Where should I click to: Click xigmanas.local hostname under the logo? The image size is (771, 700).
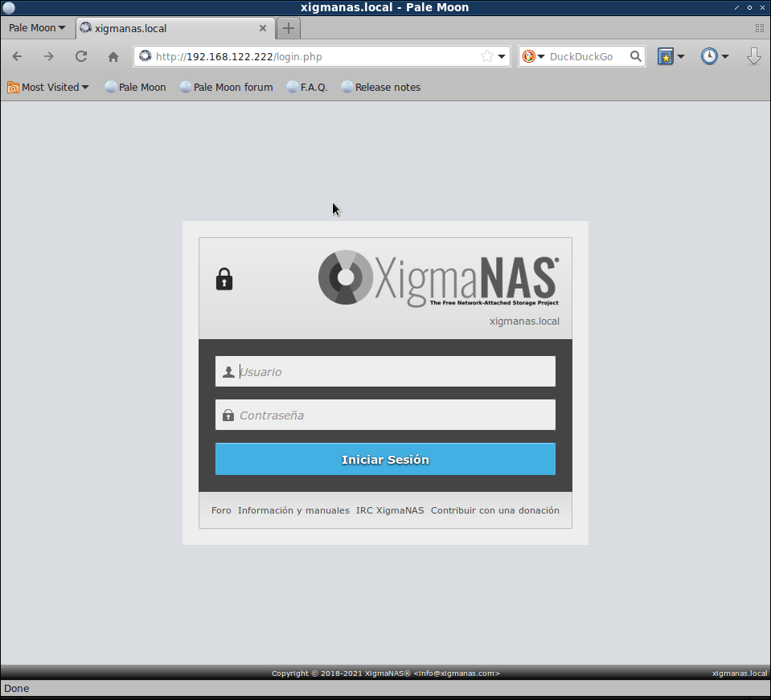(524, 321)
